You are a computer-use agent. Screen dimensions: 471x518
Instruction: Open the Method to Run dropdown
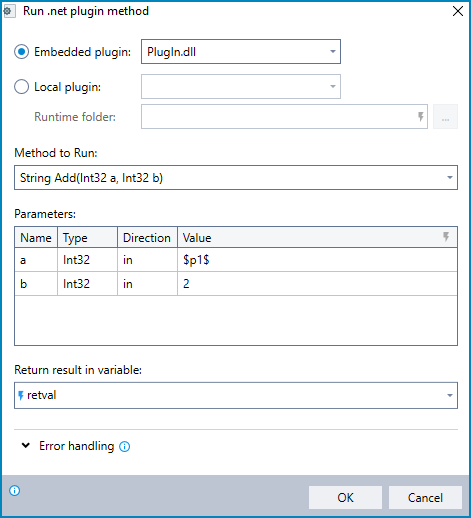(236, 178)
